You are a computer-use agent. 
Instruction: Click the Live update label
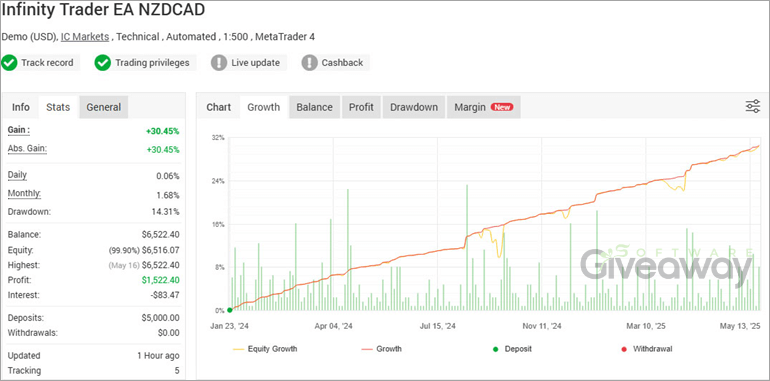(255, 63)
